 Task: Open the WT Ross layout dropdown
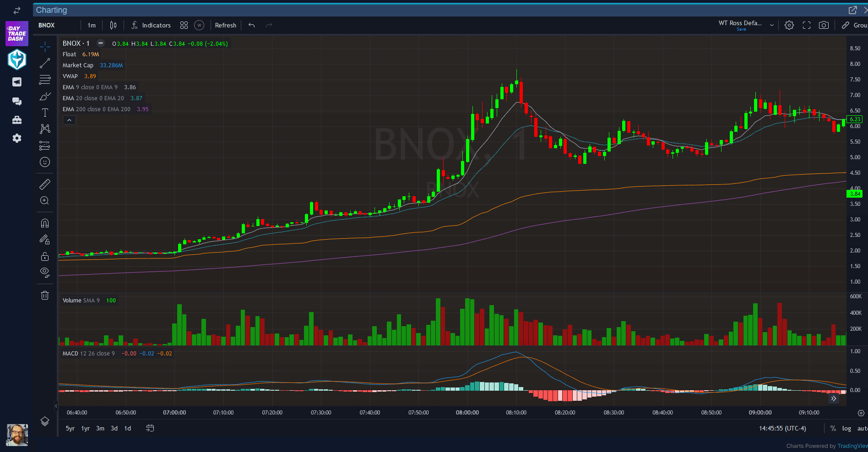[771, 25]
